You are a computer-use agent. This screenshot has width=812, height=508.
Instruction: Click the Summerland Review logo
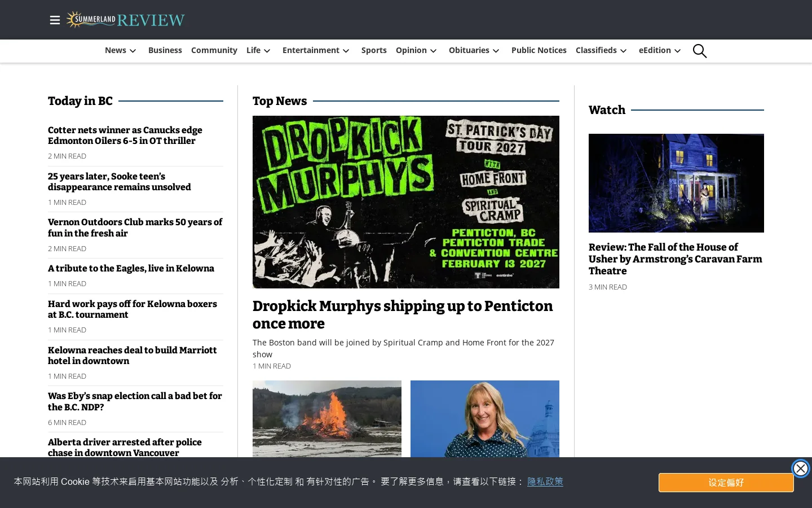(x=125, y=20)
